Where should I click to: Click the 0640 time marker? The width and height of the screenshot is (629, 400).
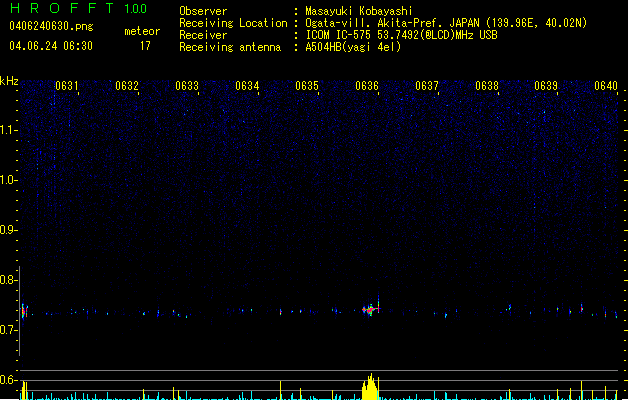coord(606,86)
